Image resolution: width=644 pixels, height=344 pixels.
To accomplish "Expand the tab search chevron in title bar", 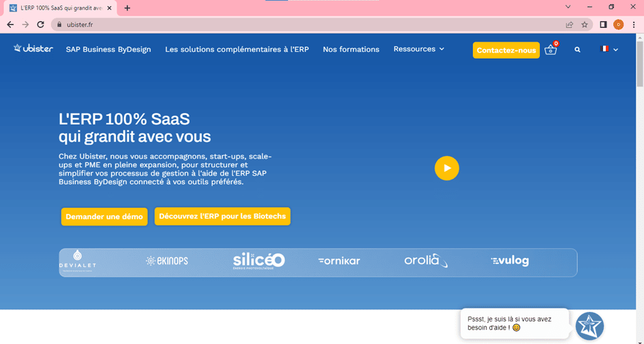I will pyautogui.click(x=568, y=7).
